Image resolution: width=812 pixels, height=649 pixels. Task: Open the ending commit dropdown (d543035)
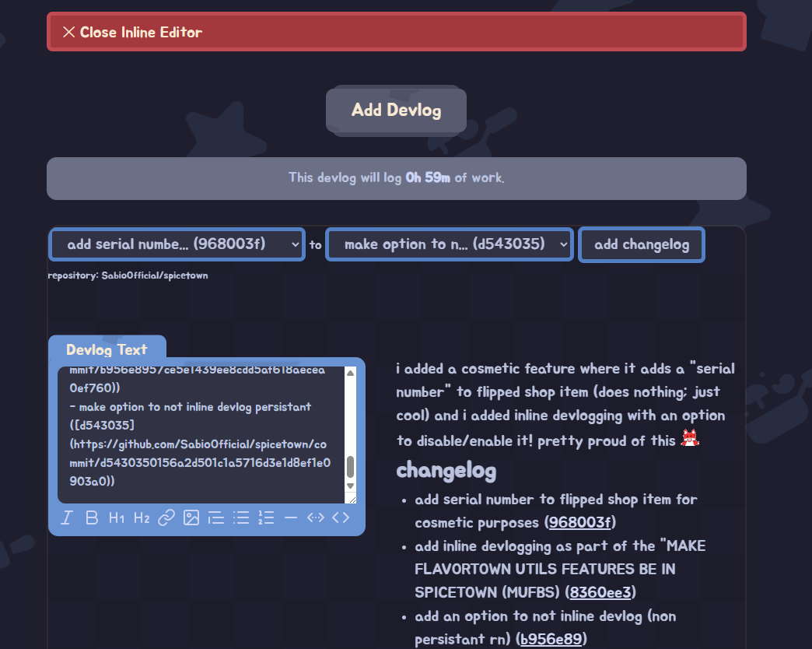click(450, 244)
